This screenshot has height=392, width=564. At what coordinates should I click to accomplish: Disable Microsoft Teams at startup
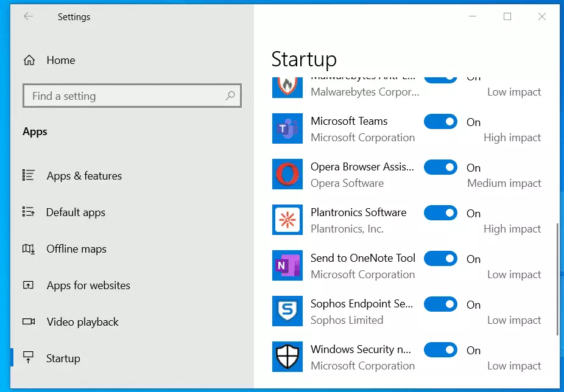point(440,122)
